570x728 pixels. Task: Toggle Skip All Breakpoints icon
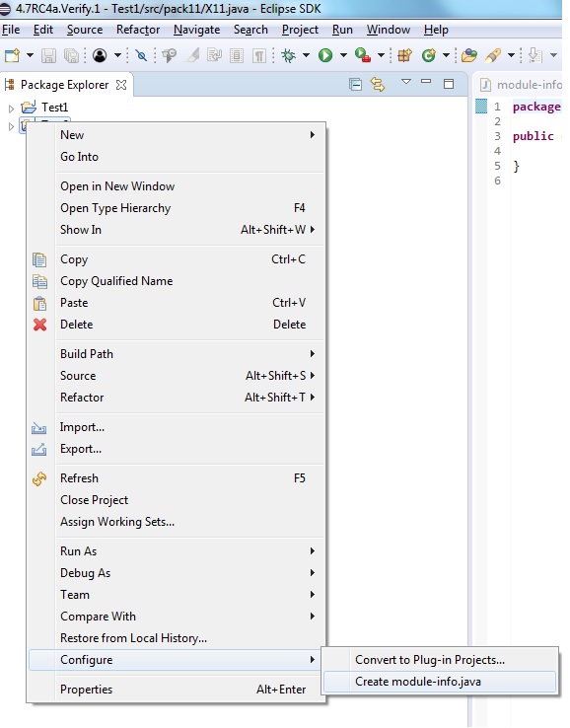click(141, 55)
